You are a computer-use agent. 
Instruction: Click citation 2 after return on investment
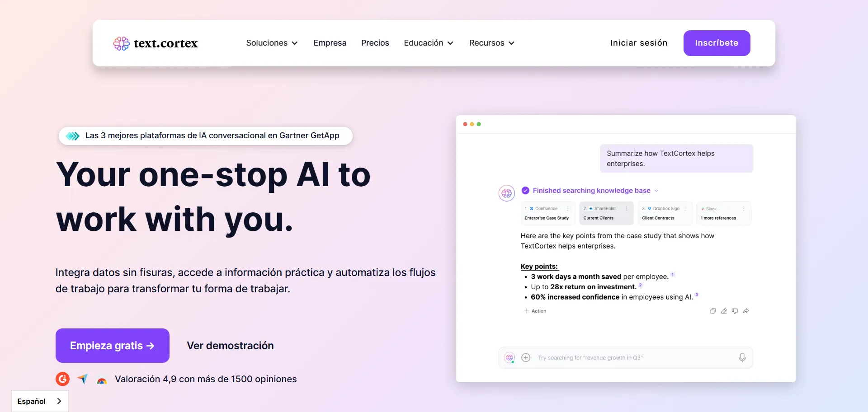pos(640,285)
